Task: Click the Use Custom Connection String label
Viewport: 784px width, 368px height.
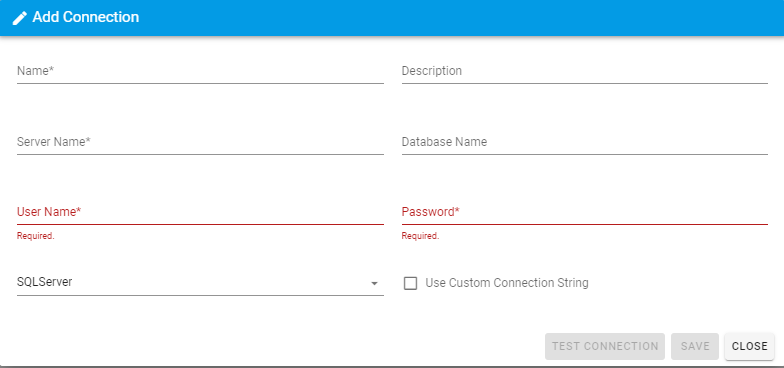Action: coord(506,283)
